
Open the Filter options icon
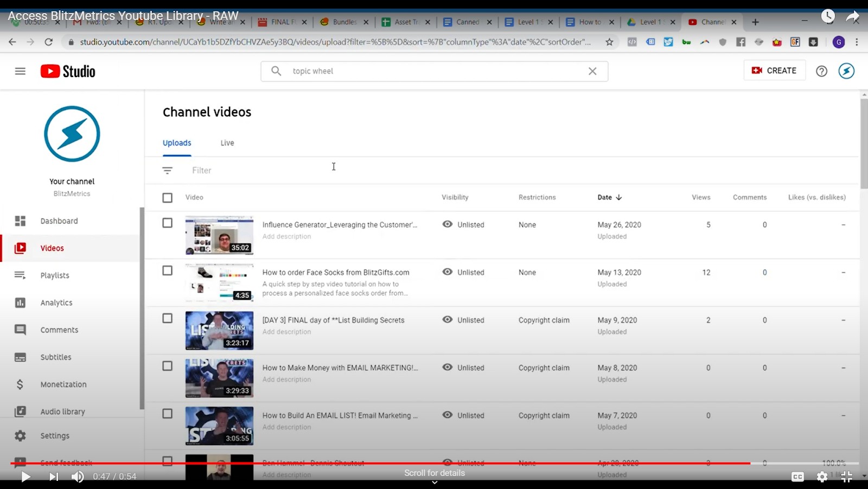167,170
